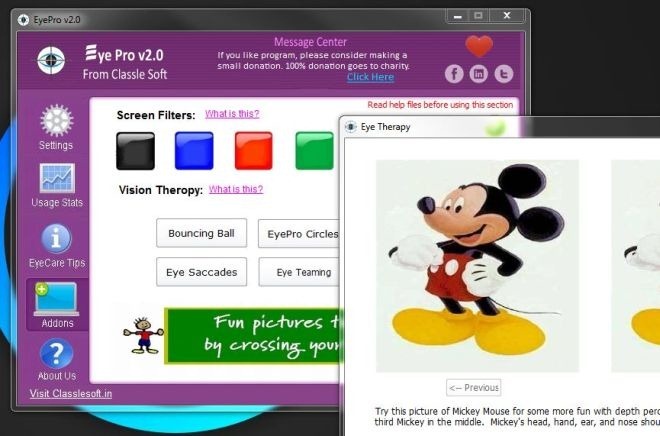Start the Eye Saccades exercise
This screenshot has width=660, height=436.
(x=202, y=272)
